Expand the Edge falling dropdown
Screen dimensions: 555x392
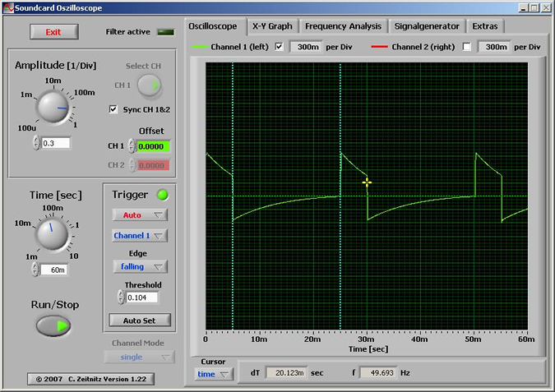tap(139, 266)
